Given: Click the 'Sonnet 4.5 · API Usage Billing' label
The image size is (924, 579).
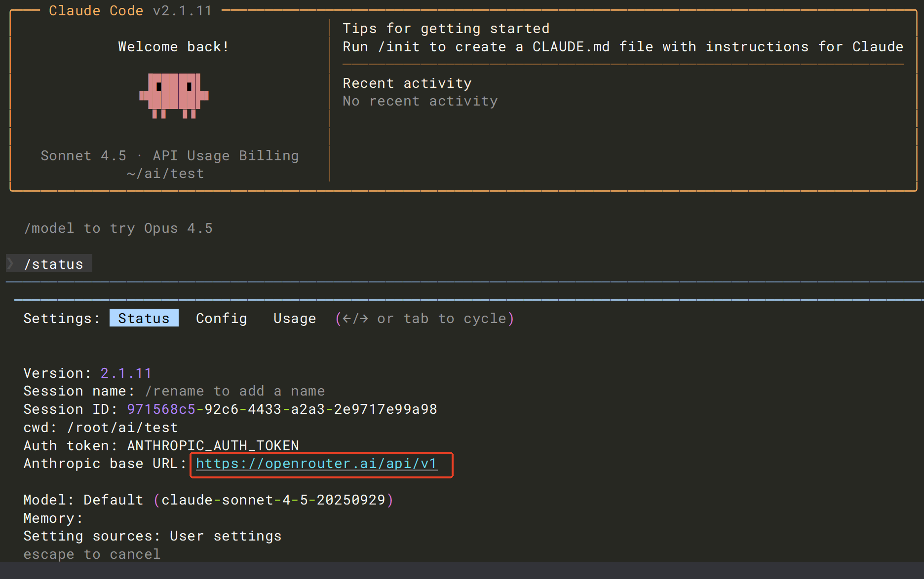Looking at the screenshot, I should coord(169,156).
